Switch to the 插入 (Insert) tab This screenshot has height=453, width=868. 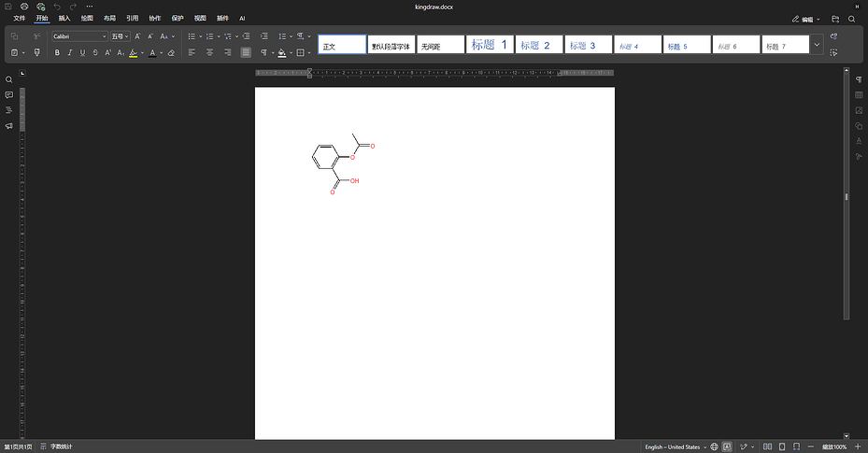(x=64, y=19)
